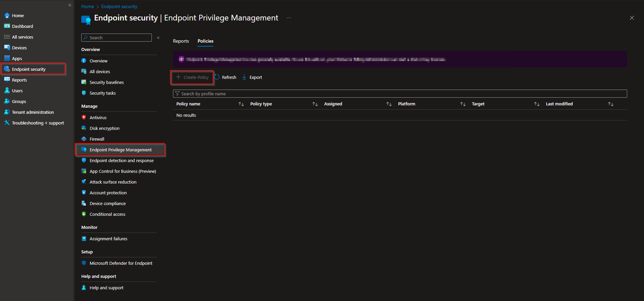Click the Disk encryption icon

coord(84,128)
